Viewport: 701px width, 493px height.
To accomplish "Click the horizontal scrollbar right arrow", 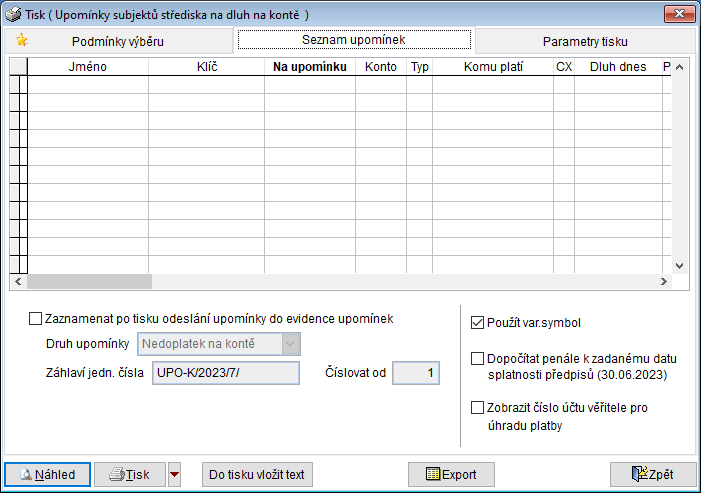I will click(663, 282).
